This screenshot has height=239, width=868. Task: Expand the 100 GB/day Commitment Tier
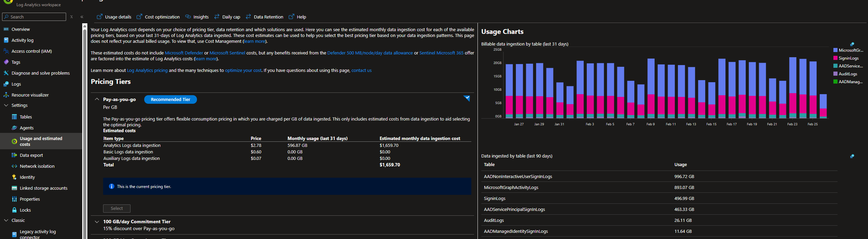97,222
